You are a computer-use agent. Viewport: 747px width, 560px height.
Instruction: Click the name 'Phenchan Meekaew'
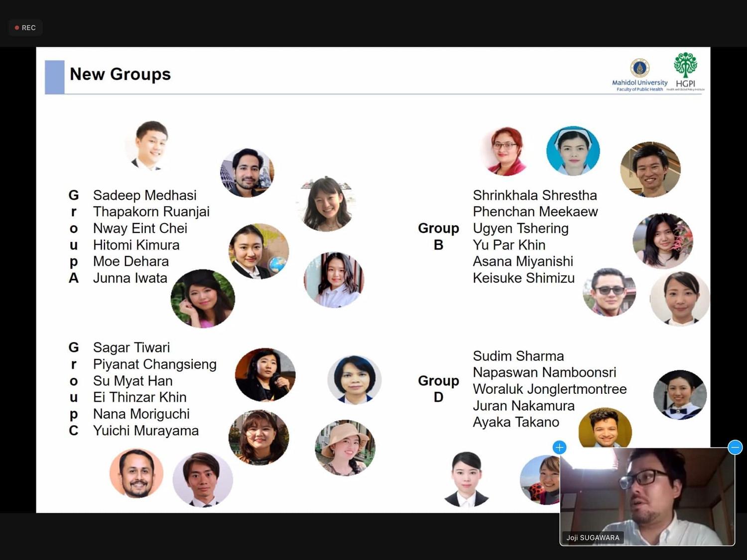tap(535, 212)
